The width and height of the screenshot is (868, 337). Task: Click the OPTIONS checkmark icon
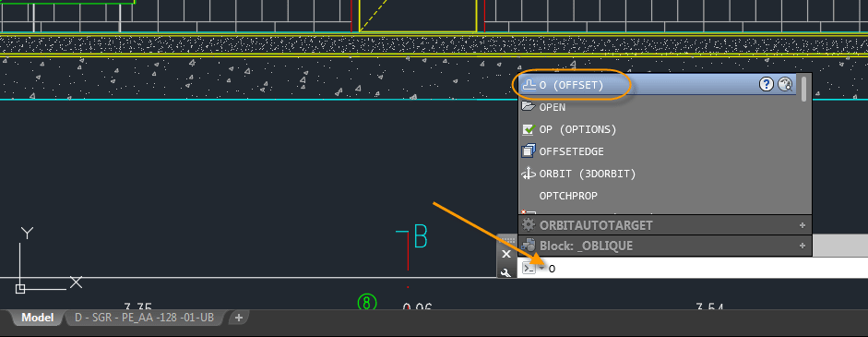click(528, 129)
